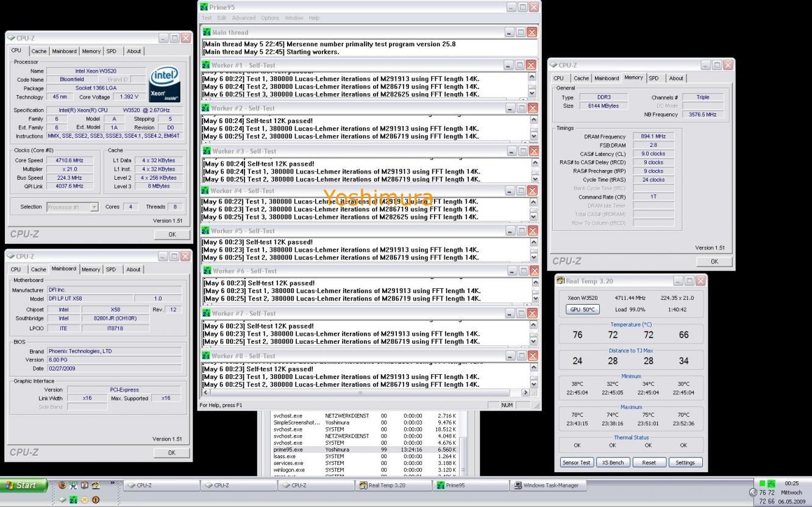
Task: Launch Firefox from the quick launch bar
Action: point(62,485)
